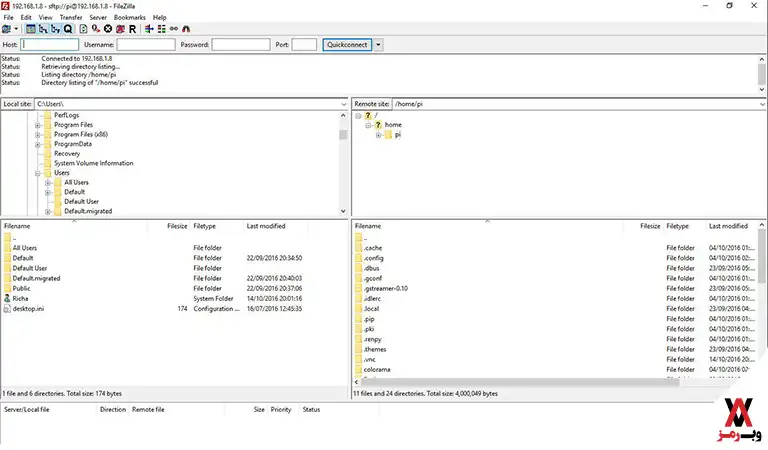
Task: Open the Remote site path dropdown
Action: pyautogui.click(x=762, y=104)
